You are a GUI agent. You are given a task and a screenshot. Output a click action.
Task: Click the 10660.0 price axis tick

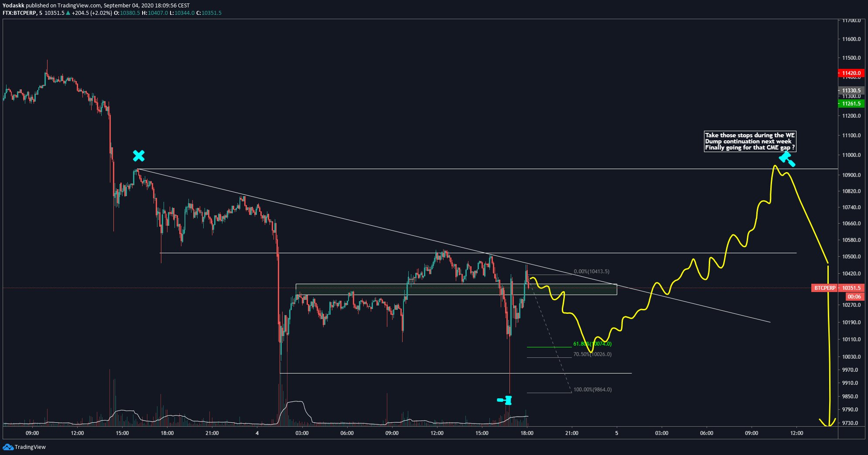[851, 224]
